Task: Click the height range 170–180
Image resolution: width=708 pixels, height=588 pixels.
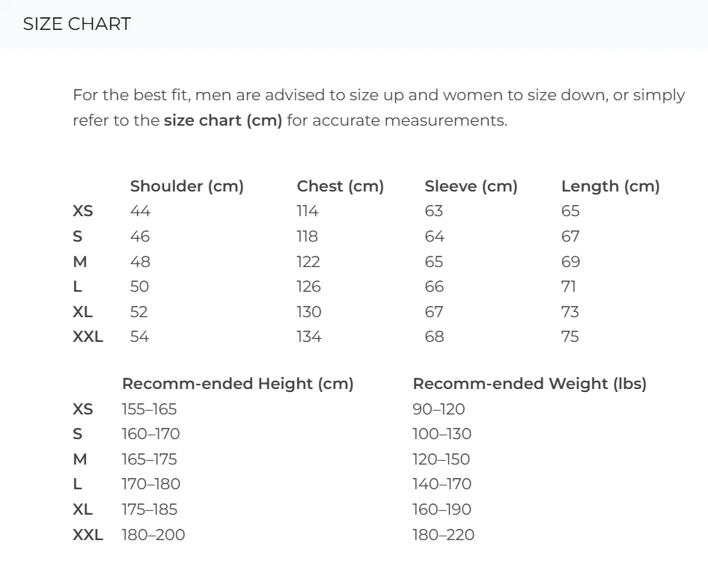Action: point(150,484)
